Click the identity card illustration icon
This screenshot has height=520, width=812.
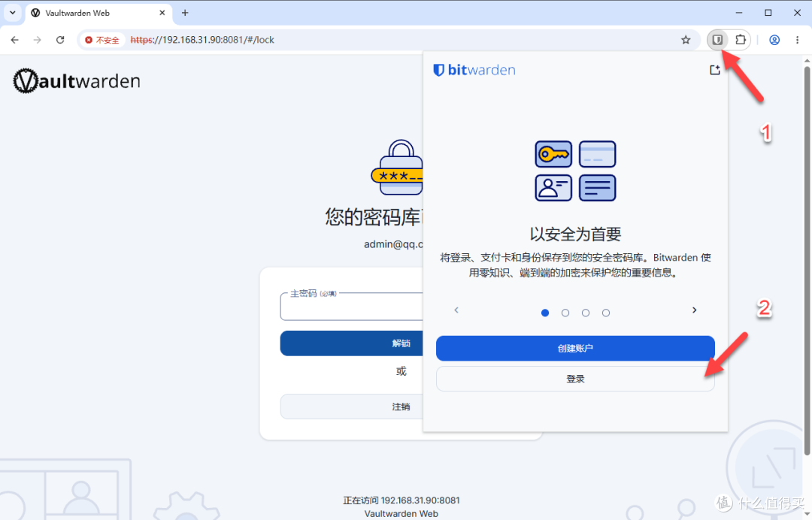click(x=553, y=188)
